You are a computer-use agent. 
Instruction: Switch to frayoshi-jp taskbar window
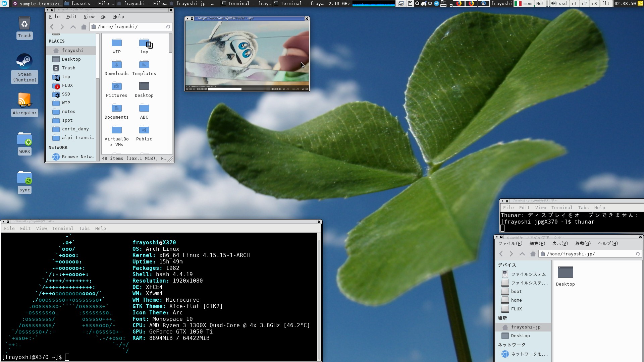[x=194, y=3]
